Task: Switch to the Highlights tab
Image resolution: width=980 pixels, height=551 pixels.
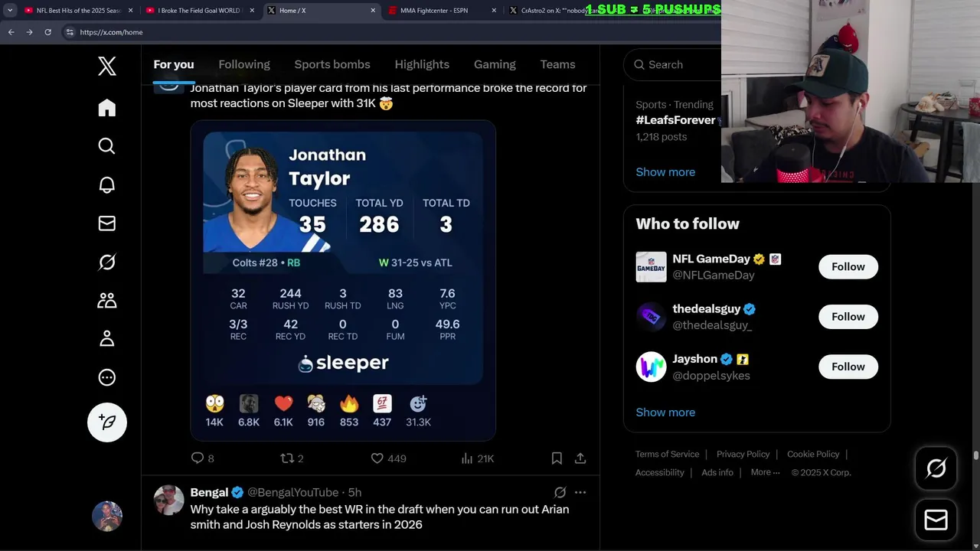Action: click(422, 64)
